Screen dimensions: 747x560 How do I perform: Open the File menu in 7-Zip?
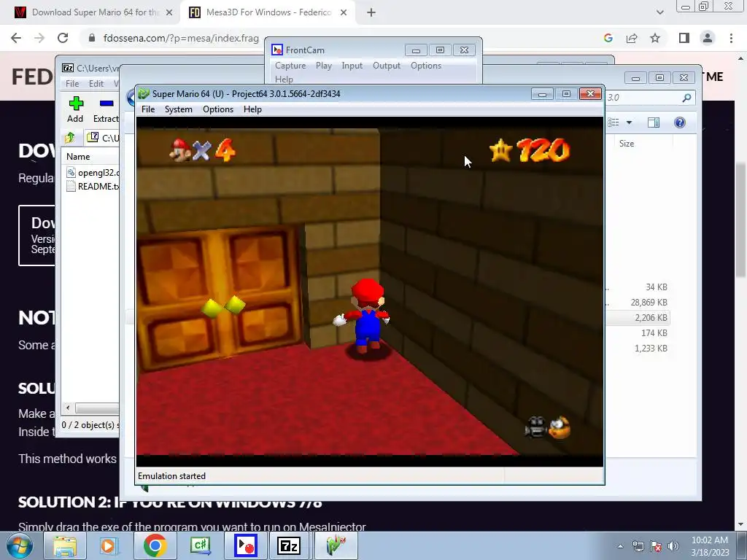tap(72, 84)
